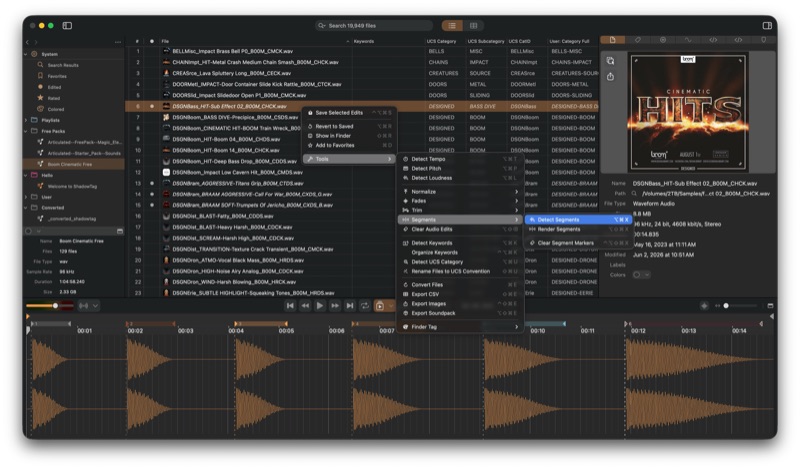Click the share icon beside the artwork
800x469 pixels.
(x=610, y=77)
